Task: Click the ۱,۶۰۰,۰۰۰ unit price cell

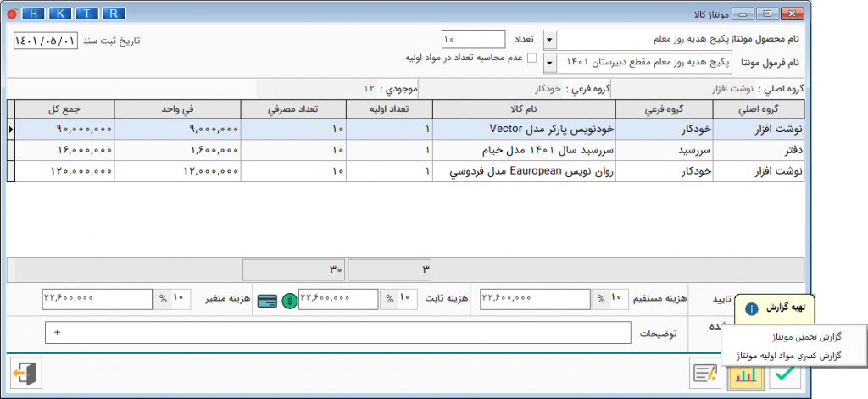Action: tap(178, 150)
